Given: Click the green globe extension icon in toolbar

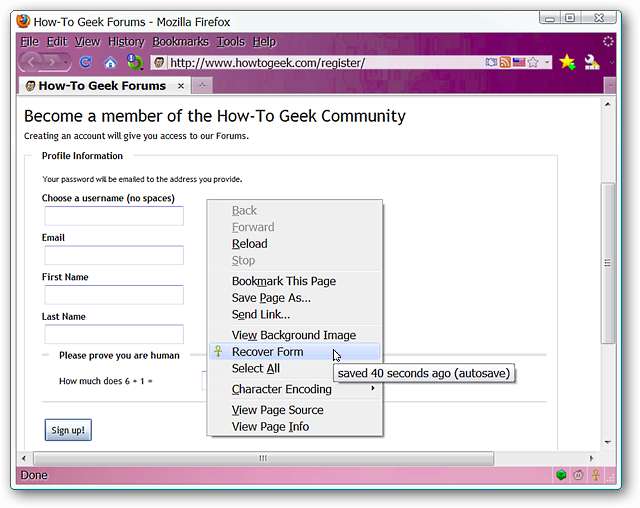Looking at the screenshot, I should coord(135,62).
